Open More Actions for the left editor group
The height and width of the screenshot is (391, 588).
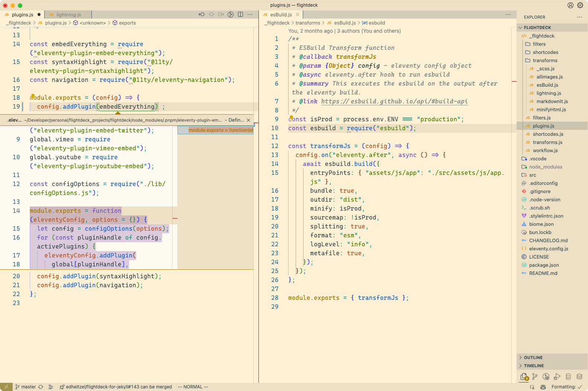pyautogui.click(x=250, y=15)
